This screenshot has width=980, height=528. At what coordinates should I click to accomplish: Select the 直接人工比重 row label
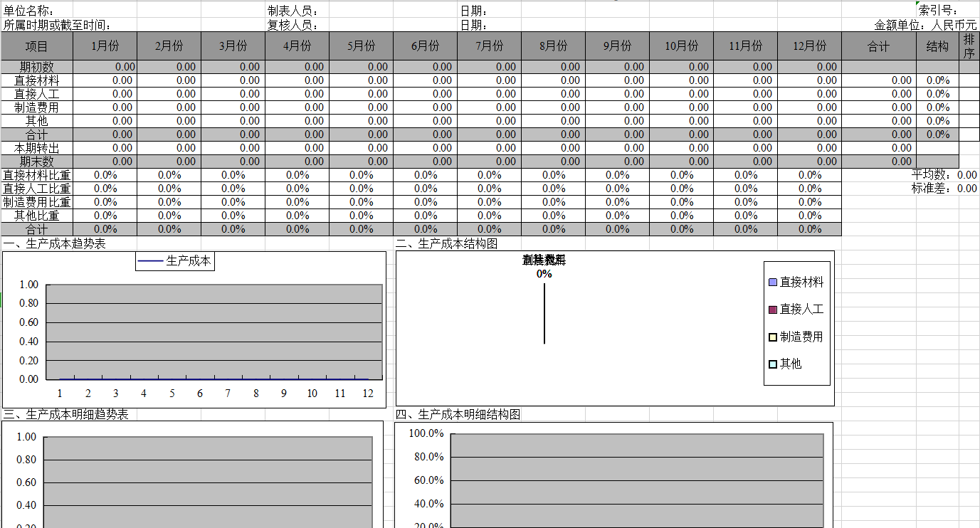[x=37, y=189]
